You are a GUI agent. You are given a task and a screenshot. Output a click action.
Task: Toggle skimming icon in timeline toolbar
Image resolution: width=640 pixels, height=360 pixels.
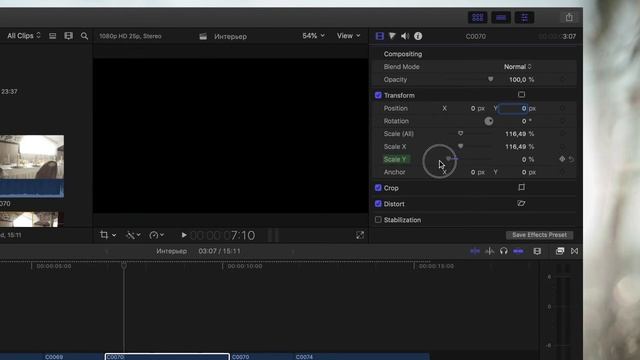pyautogui.click(x=475, y=251)
